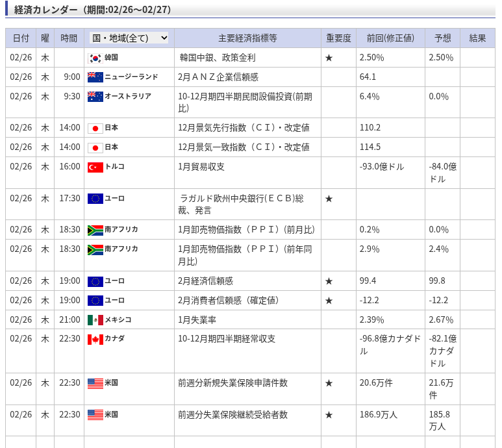Viewport: 502px width, 448px height.
Task: Click the 前回(修正値) column header
Action: [x=390, y=38]
